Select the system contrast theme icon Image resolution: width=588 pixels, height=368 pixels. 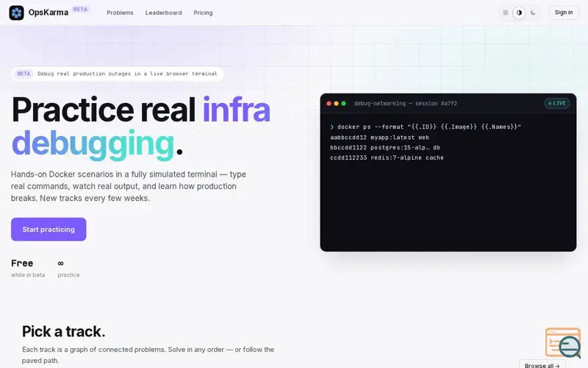[519, 13]
